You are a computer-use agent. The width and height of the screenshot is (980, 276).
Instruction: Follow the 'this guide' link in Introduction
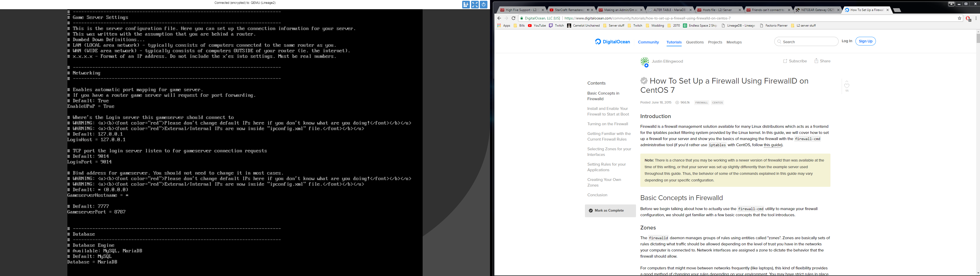pyautogui.click(x=772, y=145)
